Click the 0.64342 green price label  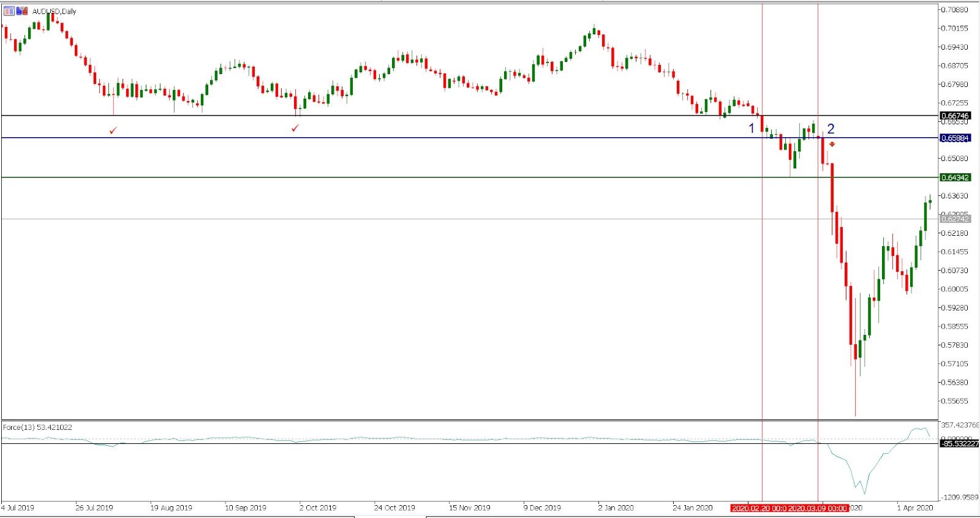click(x=955, y=178)
